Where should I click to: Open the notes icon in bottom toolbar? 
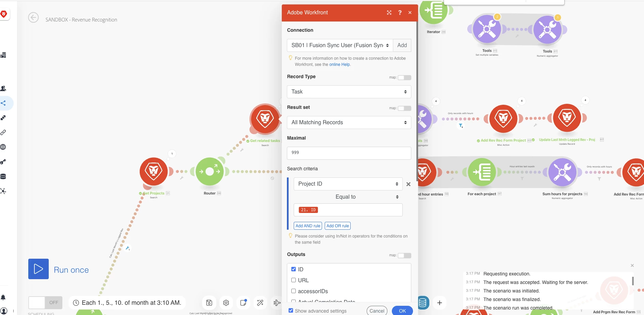pyautogui.click(x=243, y=303)
